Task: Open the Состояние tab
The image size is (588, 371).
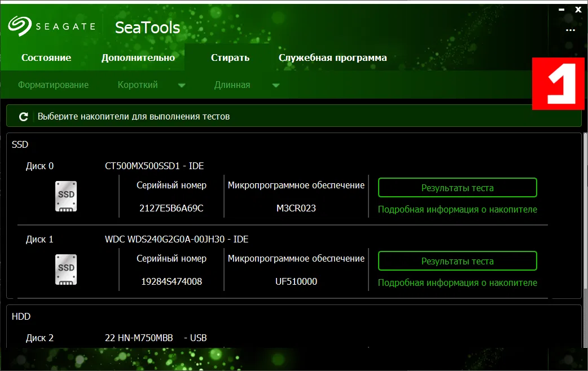Action: click(46, 58)
